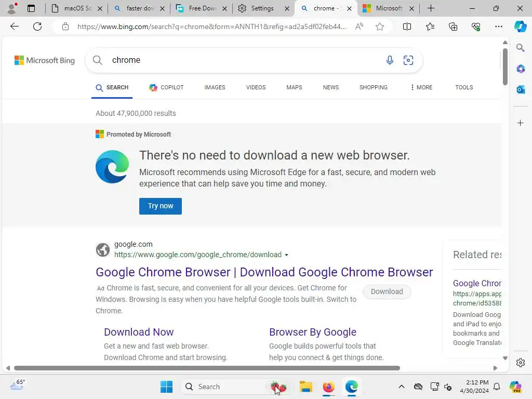Screen dimensions: 532x399
Task: Open the Browser By Google link
Action: [313, 332]
